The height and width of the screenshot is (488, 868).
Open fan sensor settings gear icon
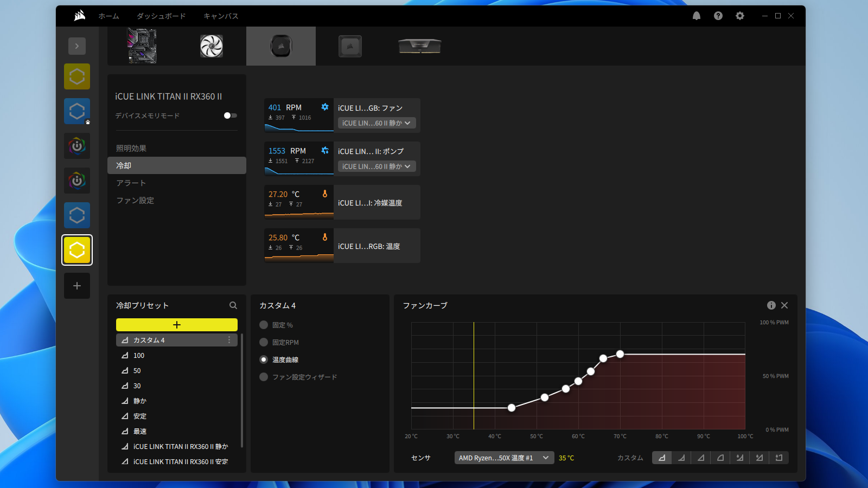click(x=324, y=107)
